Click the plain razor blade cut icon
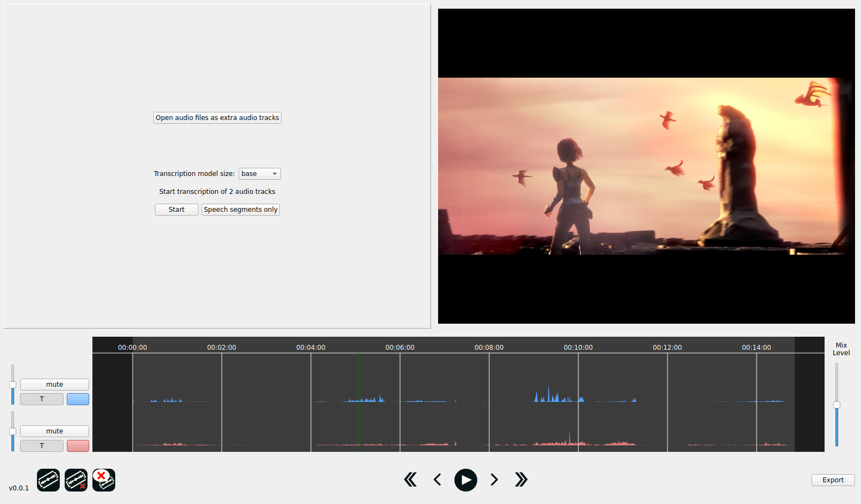861x504 pixels. tap(48, 480)
